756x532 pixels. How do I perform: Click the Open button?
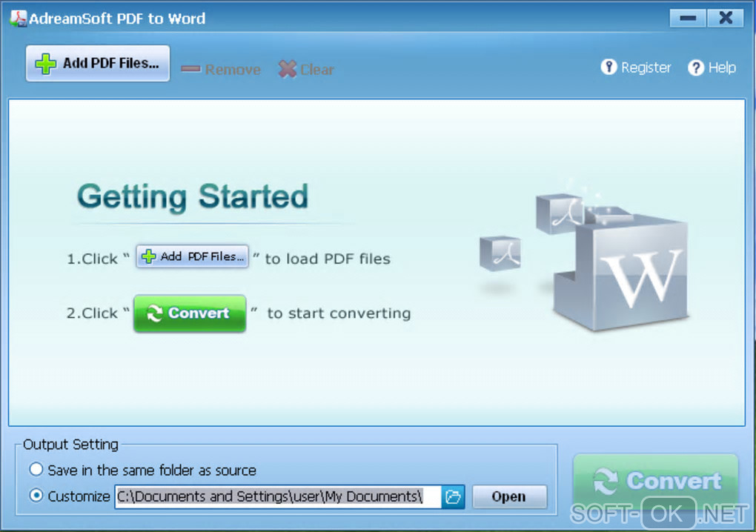[x=510, y=497]
